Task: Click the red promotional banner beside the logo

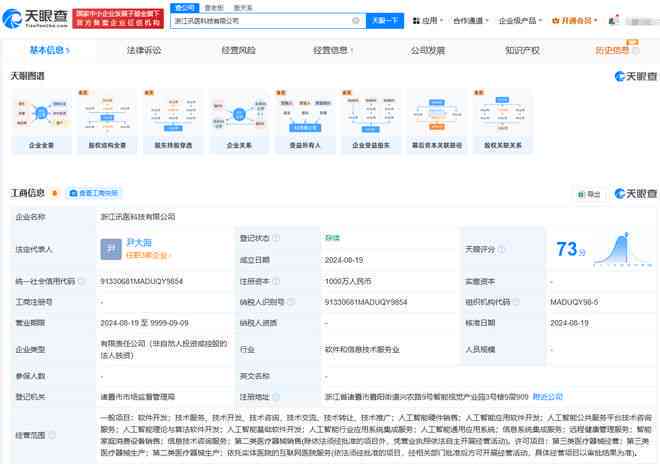Action: [x=118, y=19]
